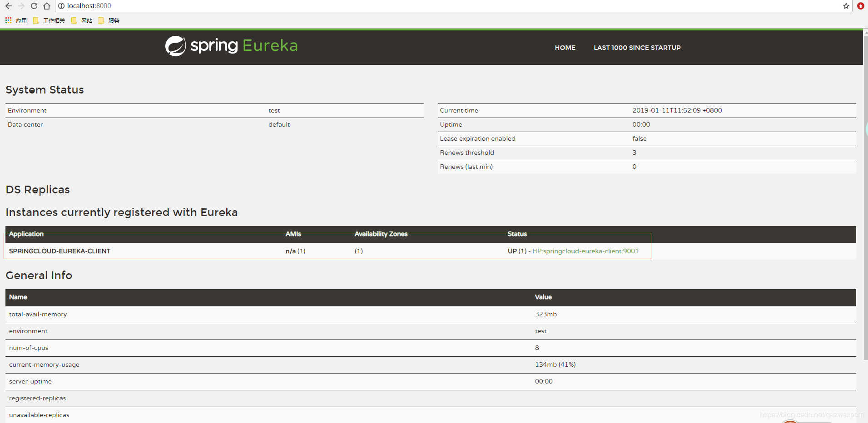Click the Current time label

point(459,110)
